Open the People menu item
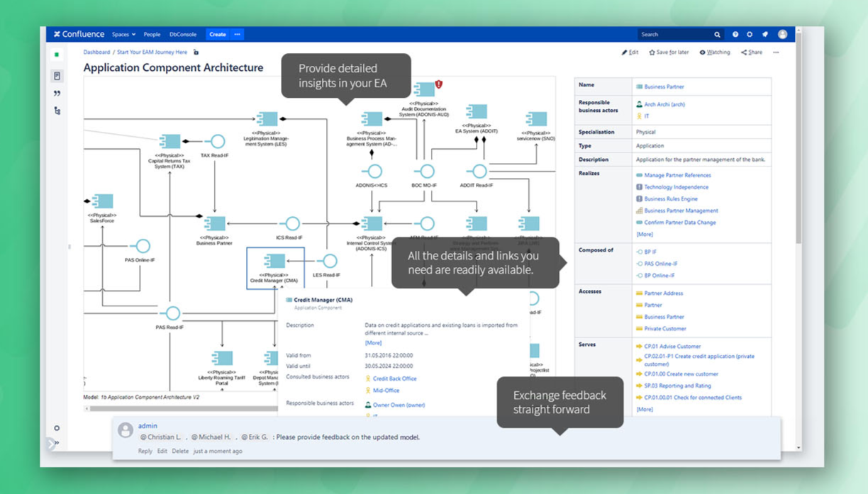The width and height of the screenshot is (868, 494). coord(152,34)
